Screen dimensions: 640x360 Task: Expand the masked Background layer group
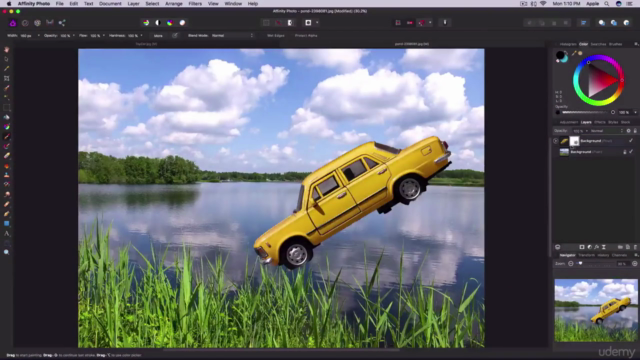coord(556,141)
